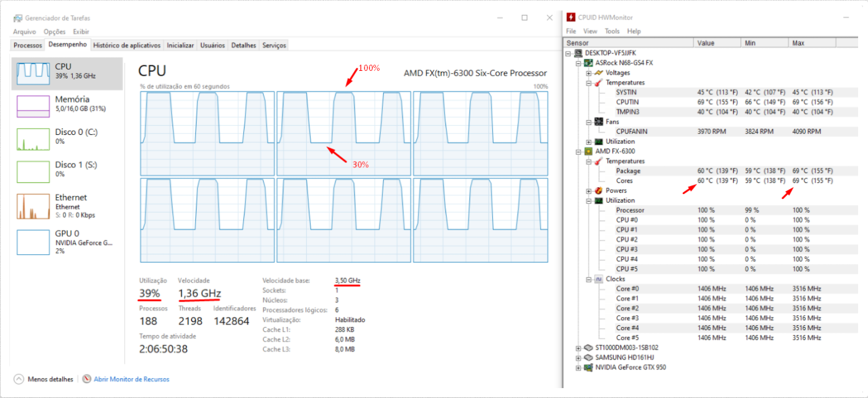Click the Powers node flame icon
868x398 pixels.
click(x=599, y=190)
